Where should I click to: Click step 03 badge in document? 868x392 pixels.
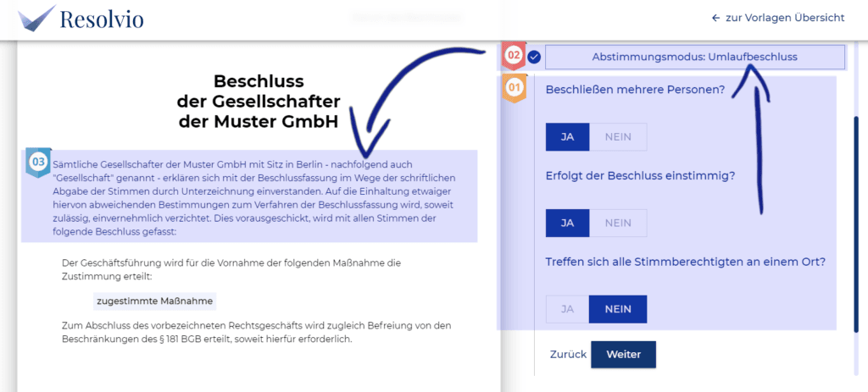tap(38, 163)
